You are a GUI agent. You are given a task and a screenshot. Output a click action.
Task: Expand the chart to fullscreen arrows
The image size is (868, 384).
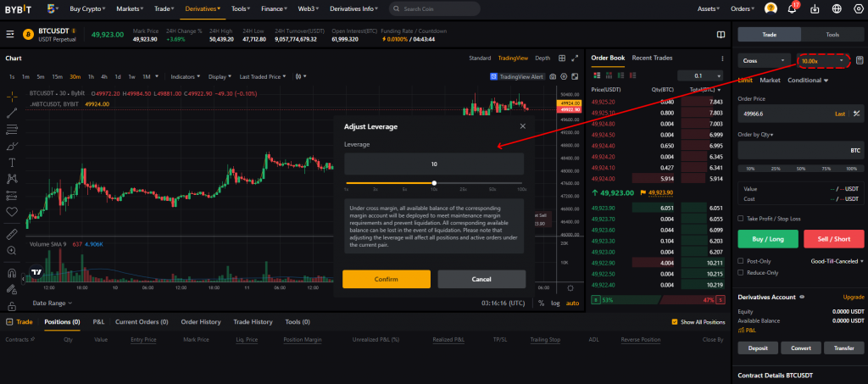pyautogui.click(x=575, y=58)
